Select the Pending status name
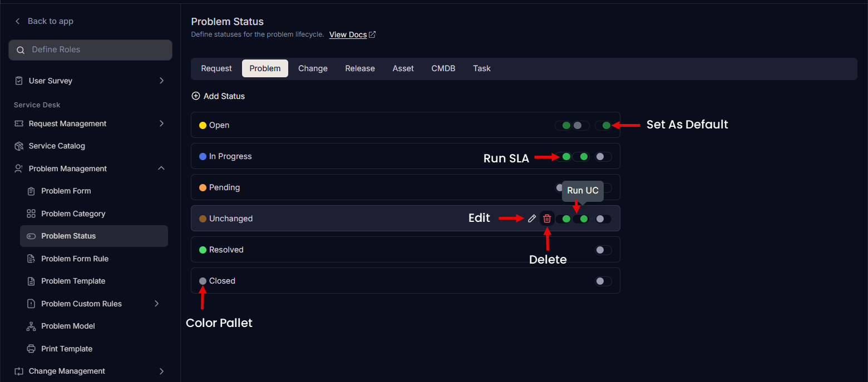The height and width of the screenshot is (382, 868). click(x=224, y=187)
